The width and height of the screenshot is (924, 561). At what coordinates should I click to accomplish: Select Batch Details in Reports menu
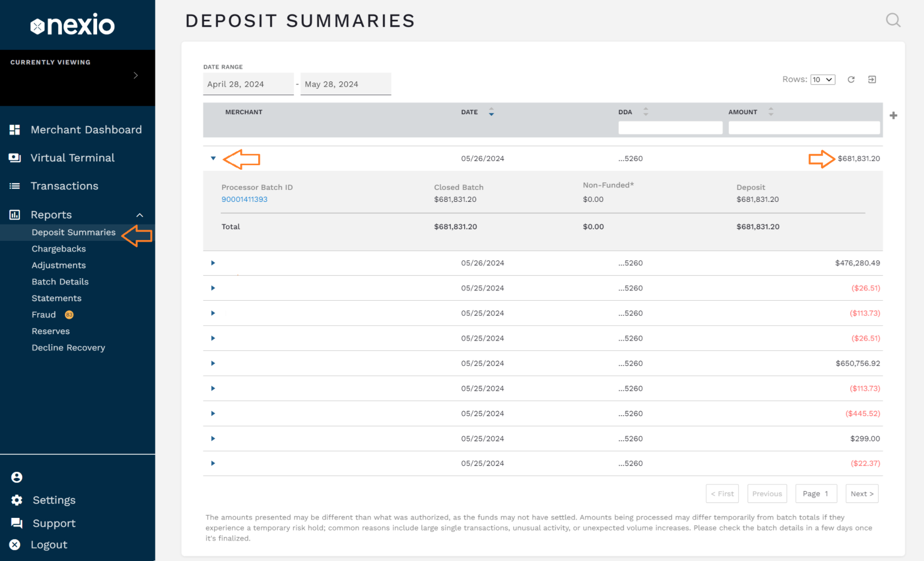[x=60, y=282]
